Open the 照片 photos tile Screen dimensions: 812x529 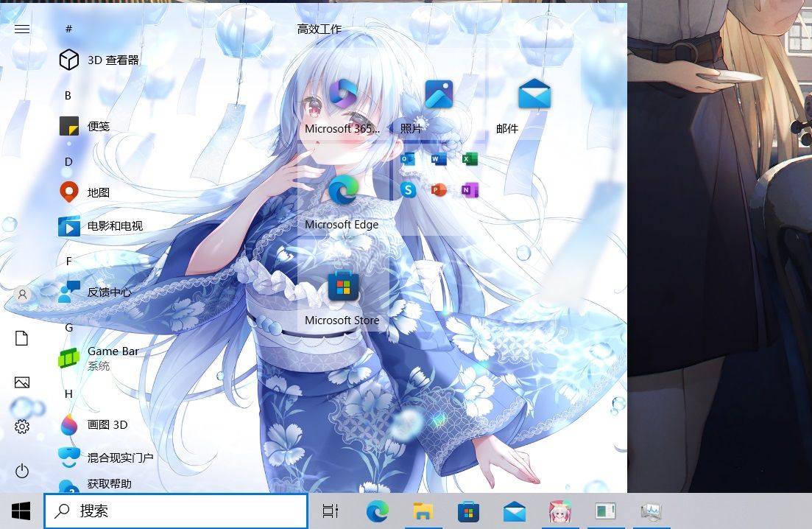point(439,94)
